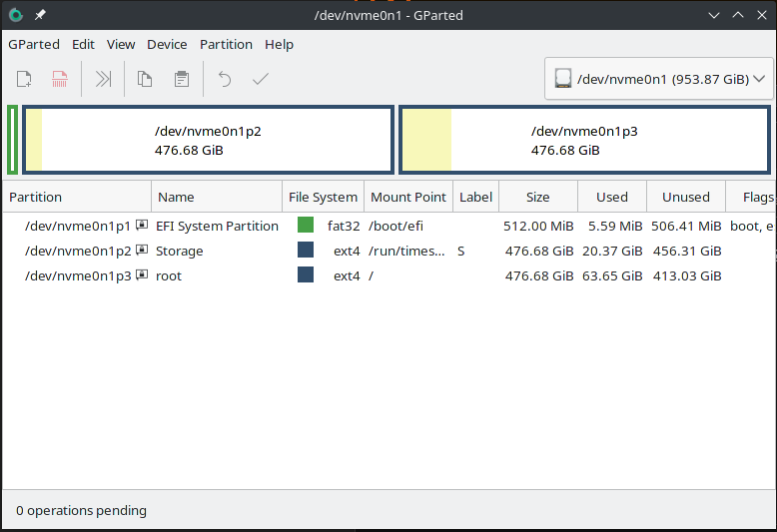Click the 413.03 GiB unused cell

tap(687, 275)
